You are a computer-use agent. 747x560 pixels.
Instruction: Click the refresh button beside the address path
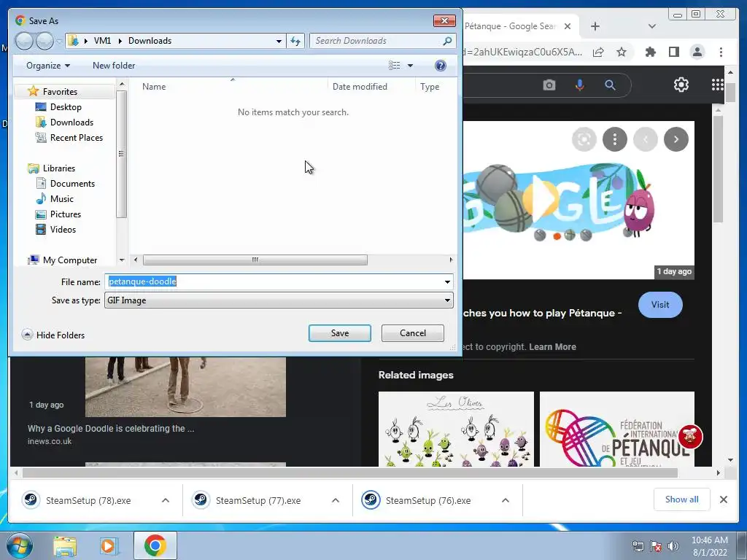[x=295, y=41]
